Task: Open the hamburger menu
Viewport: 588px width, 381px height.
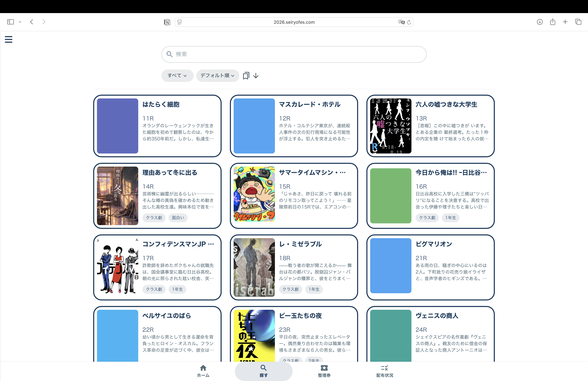Action: pyautogui.click(x=9, y=39)
